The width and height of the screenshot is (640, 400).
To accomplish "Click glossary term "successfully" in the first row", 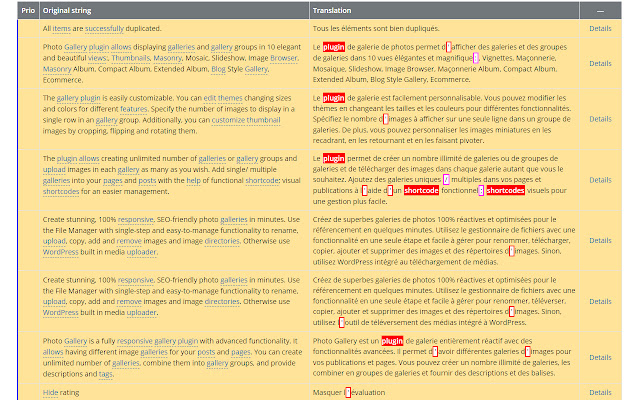I will 104,29.
